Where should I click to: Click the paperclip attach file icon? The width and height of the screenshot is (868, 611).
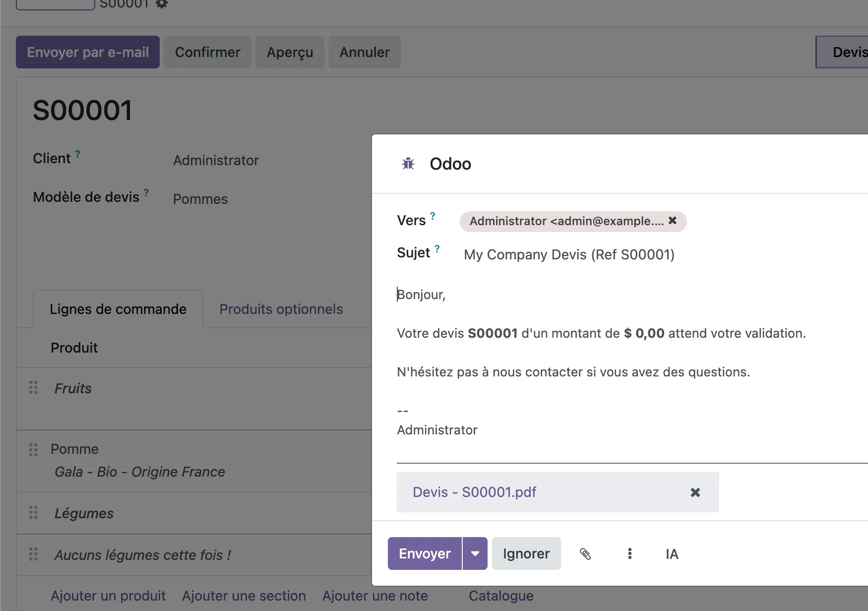[x=585, y=553]
